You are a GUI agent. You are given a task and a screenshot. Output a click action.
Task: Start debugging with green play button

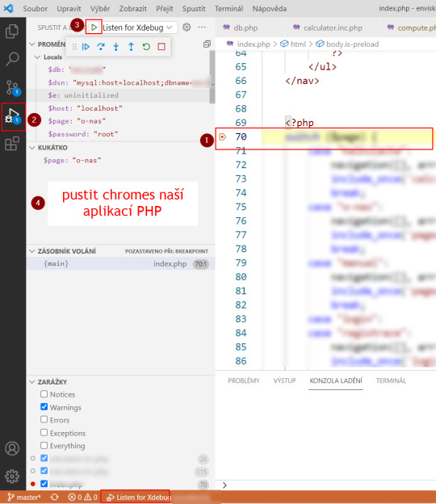click(x=94, y=27)
